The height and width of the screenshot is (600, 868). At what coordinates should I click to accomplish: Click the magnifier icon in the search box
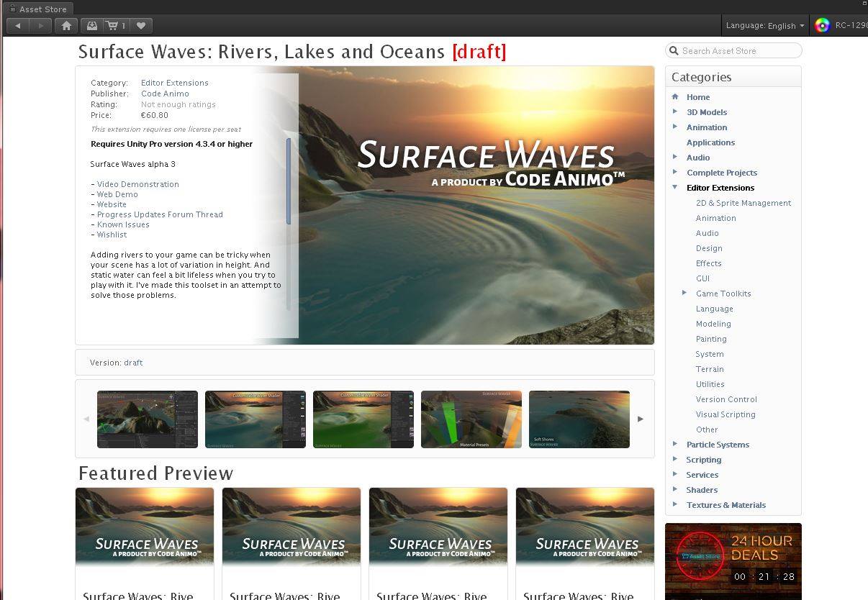(x=674, y=50)
